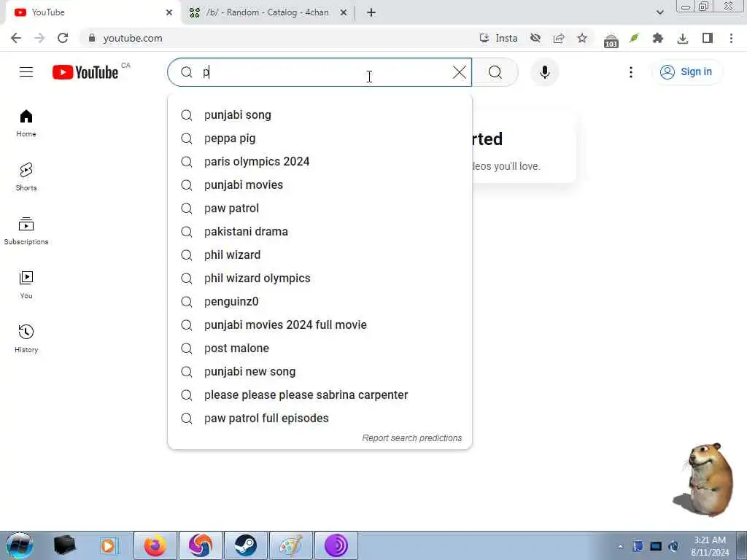Open the extensions puzzle icon
The width and height of the screenshot is (747, 560).
657,38
